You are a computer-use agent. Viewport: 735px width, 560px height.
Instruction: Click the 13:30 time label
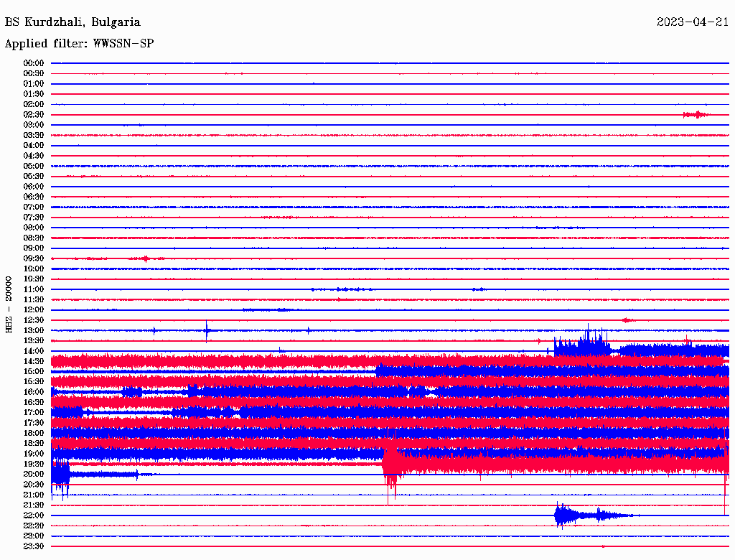pos(34,341)
